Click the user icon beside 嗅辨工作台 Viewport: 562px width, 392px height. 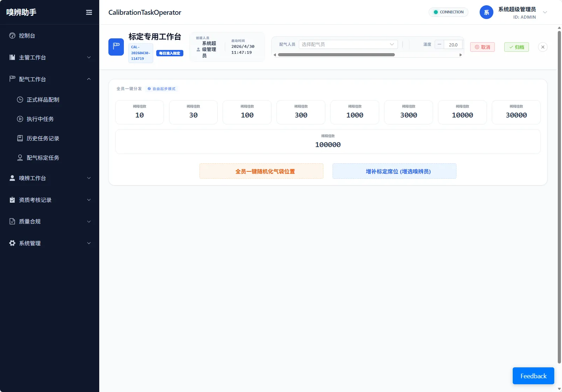tap(12, 178)
